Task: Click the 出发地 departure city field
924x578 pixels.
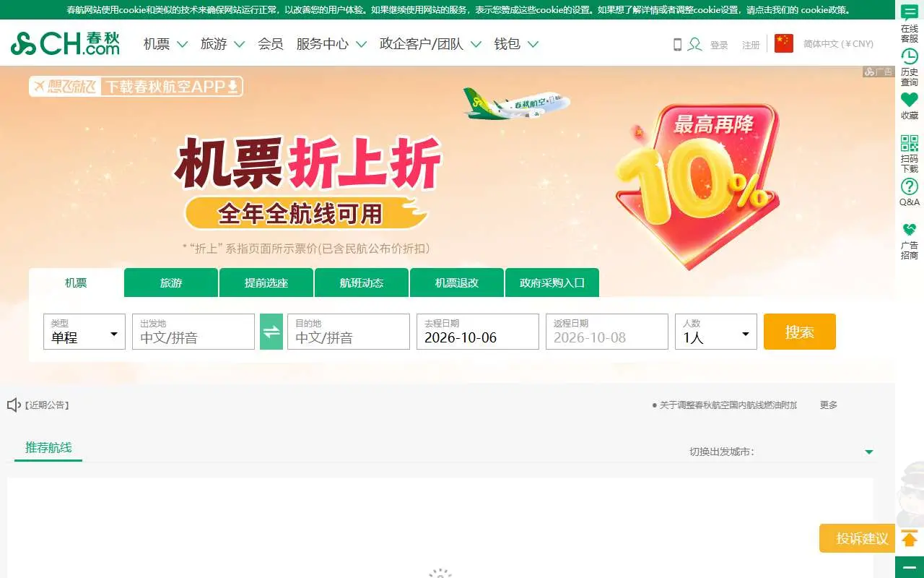Action: point(193,332)
